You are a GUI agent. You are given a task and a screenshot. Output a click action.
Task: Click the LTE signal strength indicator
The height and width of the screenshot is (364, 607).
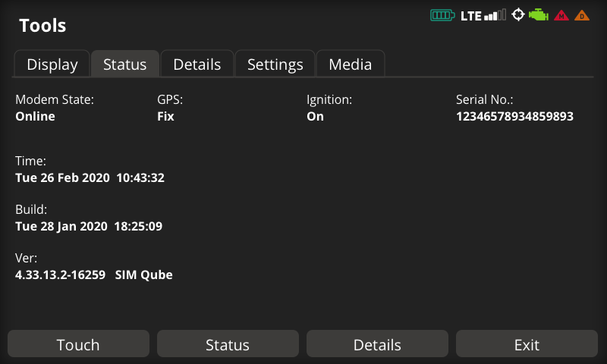(x=483, y=15)
